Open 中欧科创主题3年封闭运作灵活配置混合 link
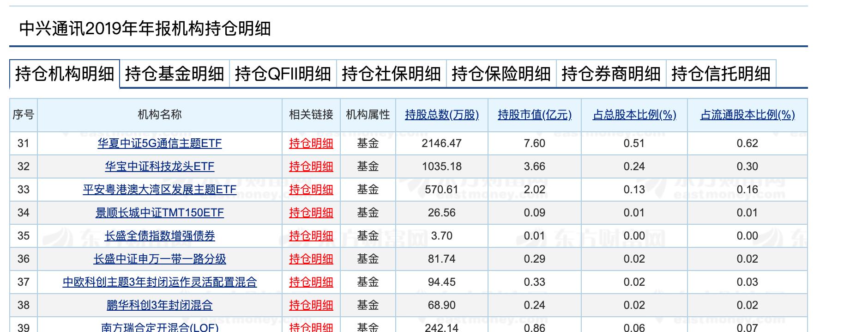868x332 pixels. (x=160, y=282)
